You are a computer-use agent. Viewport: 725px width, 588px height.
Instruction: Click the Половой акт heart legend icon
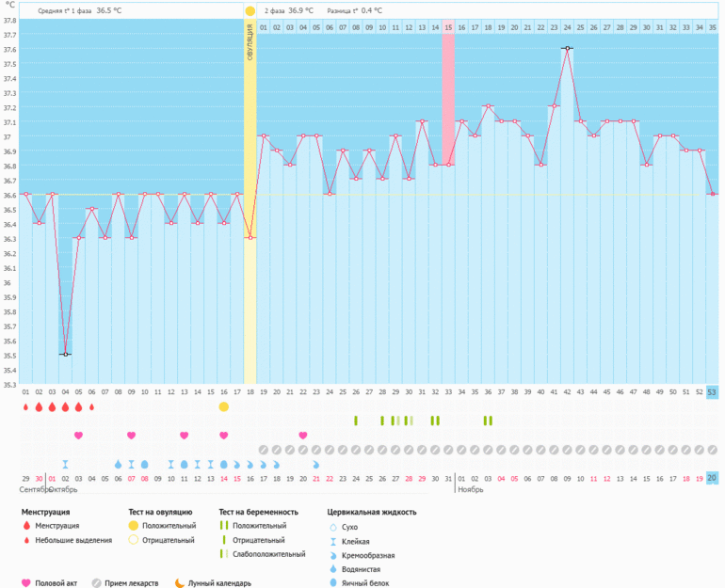pos(25,583)
